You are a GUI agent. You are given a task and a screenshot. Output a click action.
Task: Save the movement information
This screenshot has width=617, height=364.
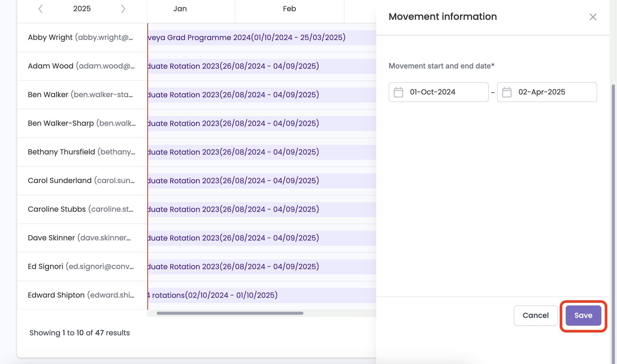click(583, 315)
